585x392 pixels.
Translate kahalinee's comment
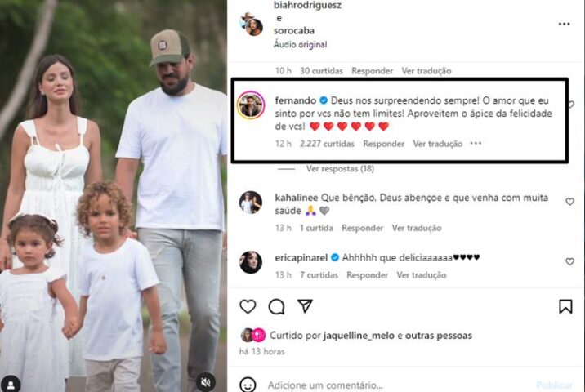click(x=417, y=228)
